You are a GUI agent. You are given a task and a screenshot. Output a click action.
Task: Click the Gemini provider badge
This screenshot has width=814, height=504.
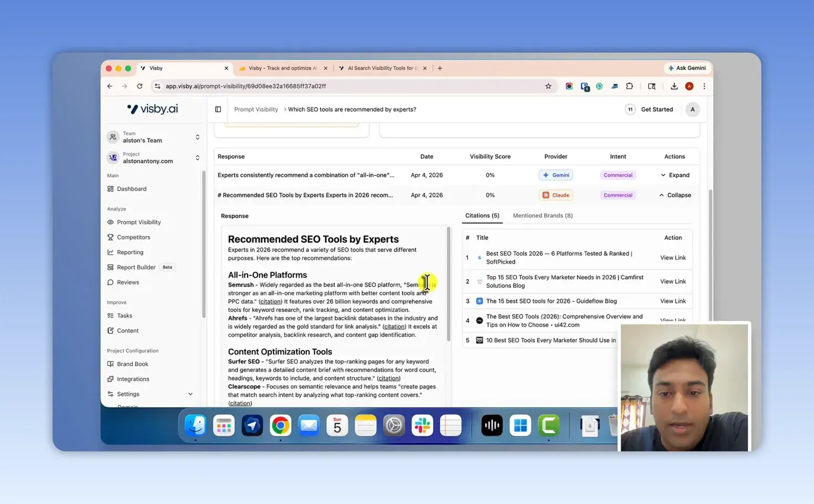556,175
